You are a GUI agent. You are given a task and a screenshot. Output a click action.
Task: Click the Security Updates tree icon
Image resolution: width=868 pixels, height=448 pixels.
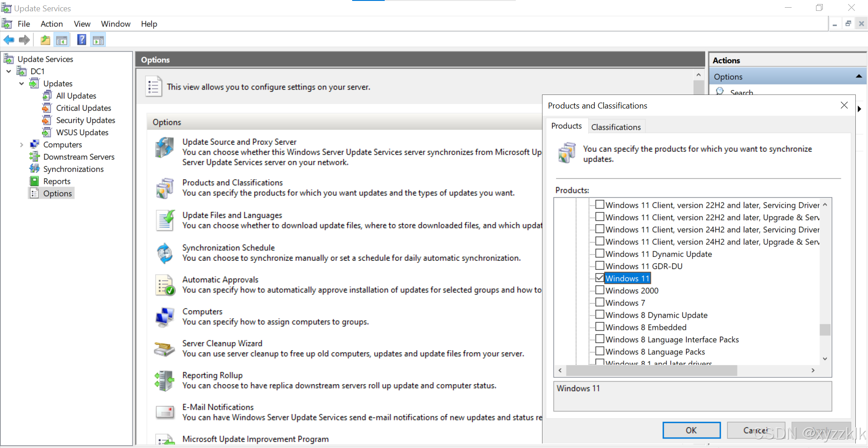[47, 120]
